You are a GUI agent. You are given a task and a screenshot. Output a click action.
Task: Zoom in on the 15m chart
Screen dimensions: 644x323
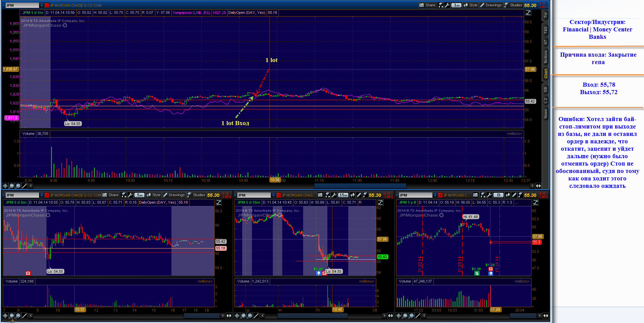pyautogui.click(x=244, y=316)
